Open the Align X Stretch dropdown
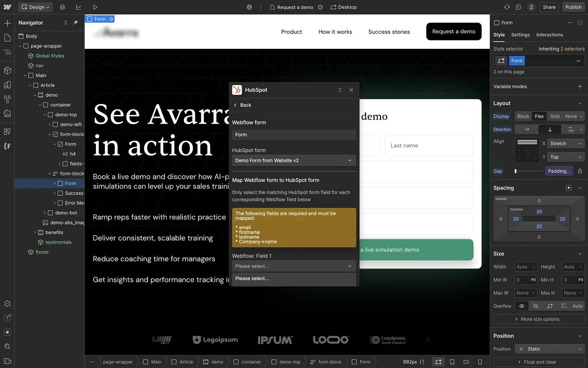The image size is (588, 368). [x=566, y=144]
